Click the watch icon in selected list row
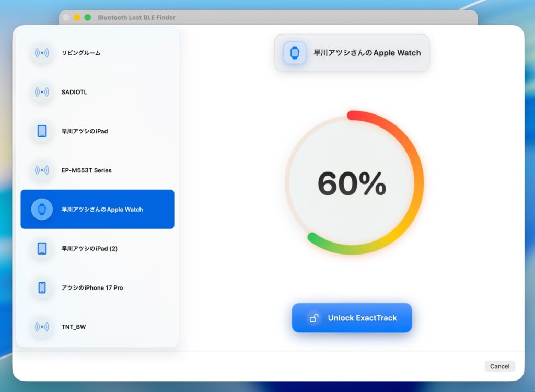Screen dimensions: 535x392 (x=42, y=210)
